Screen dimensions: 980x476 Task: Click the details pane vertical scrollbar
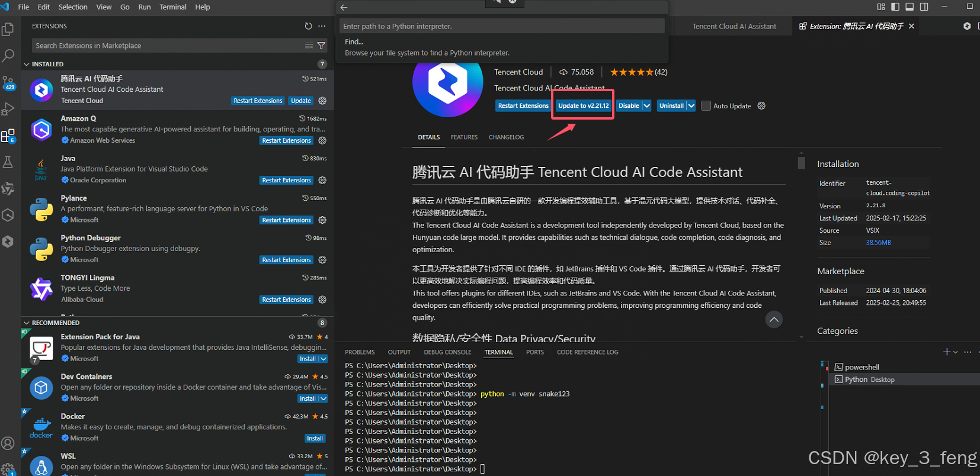click(x=801, y=163)
